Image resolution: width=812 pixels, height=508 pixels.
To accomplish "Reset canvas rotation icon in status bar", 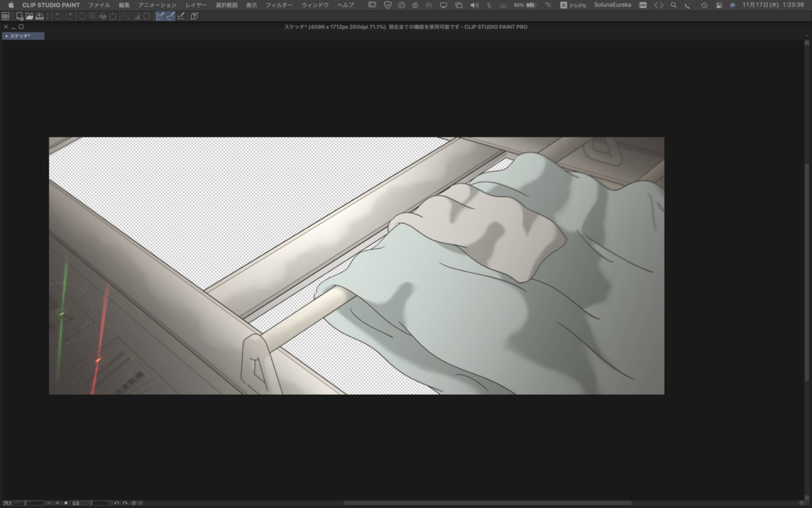I will point(133,503).
